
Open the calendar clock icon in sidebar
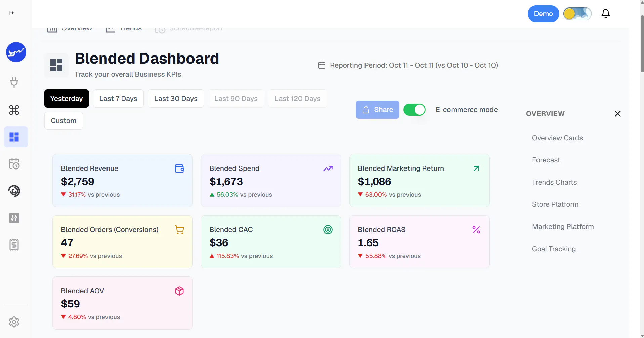click(14, 164)
